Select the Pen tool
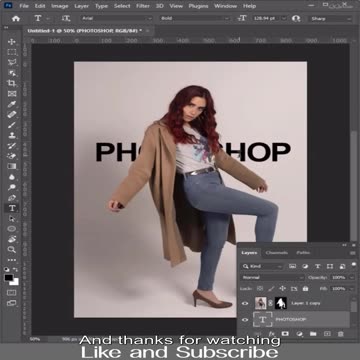Image resolution: width=360 pixels, height=360 pixels. pos(12,197)
